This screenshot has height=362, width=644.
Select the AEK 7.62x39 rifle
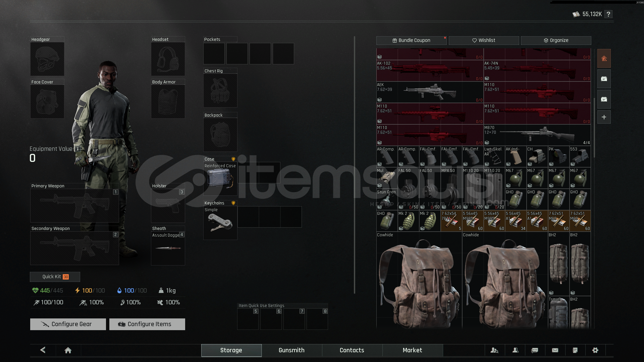pyautogui.click(x=430, y=92)
